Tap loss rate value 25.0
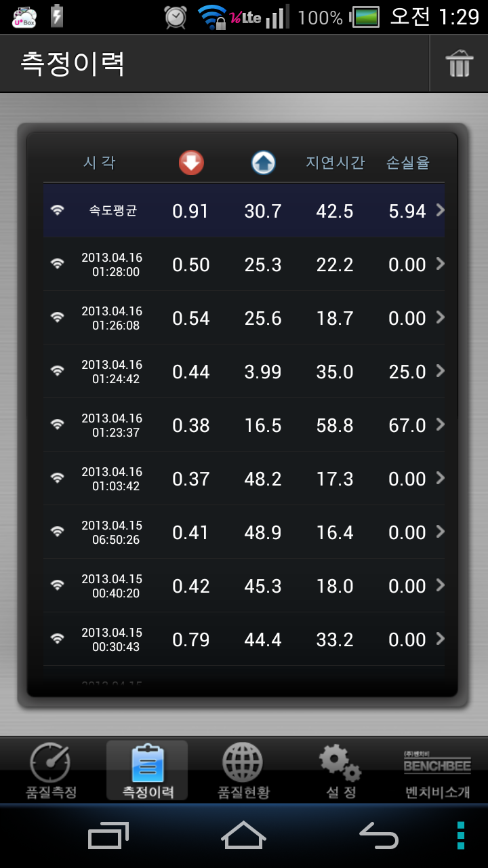The width and height of the screenshot is (488, 868). point(407,372)
